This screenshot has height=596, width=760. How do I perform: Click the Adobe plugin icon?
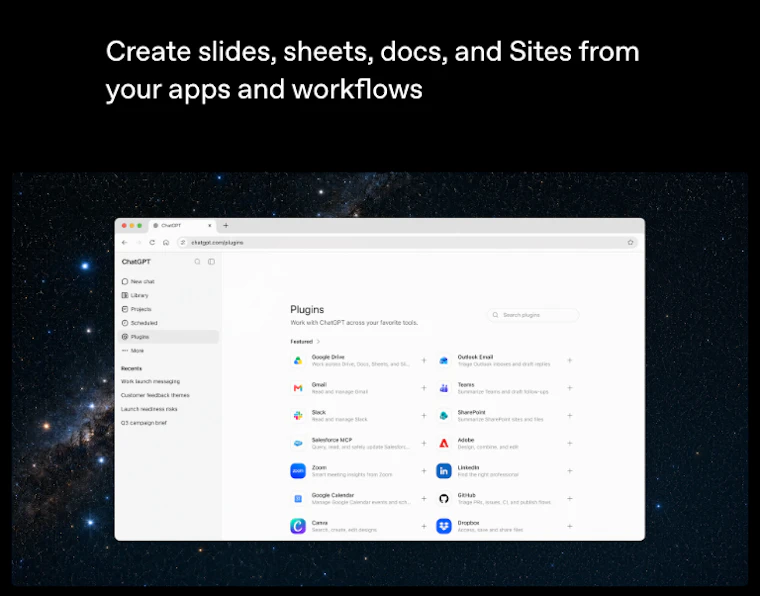[444, 443]
